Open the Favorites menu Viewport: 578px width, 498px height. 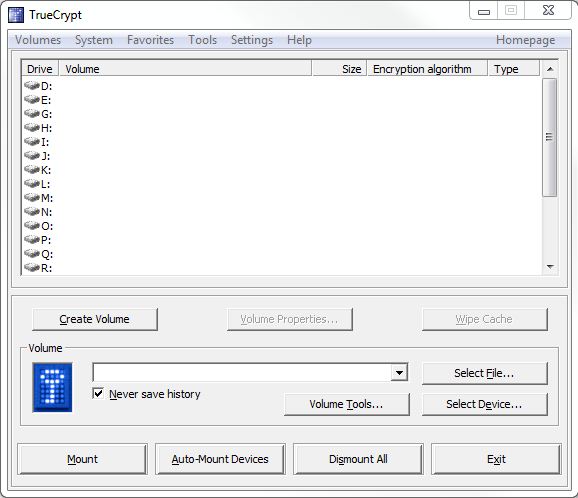click(x=150, y=40)
